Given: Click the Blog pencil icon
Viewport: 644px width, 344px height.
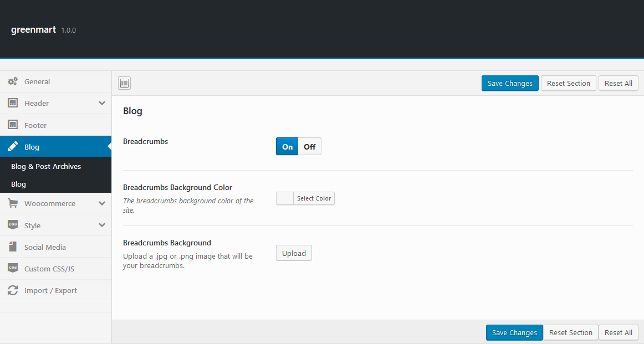Looking at the screenshot, I should click(13, 147).
